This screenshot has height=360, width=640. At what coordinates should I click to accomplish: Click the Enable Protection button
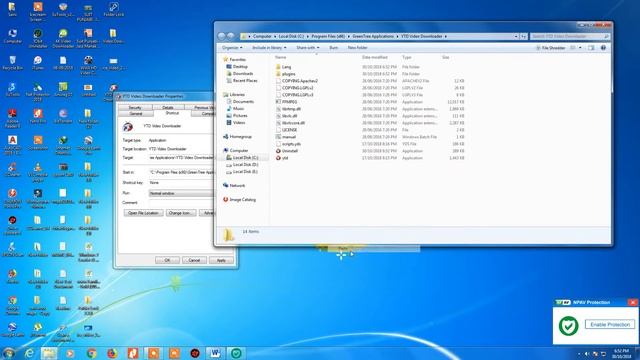[610, 324]
